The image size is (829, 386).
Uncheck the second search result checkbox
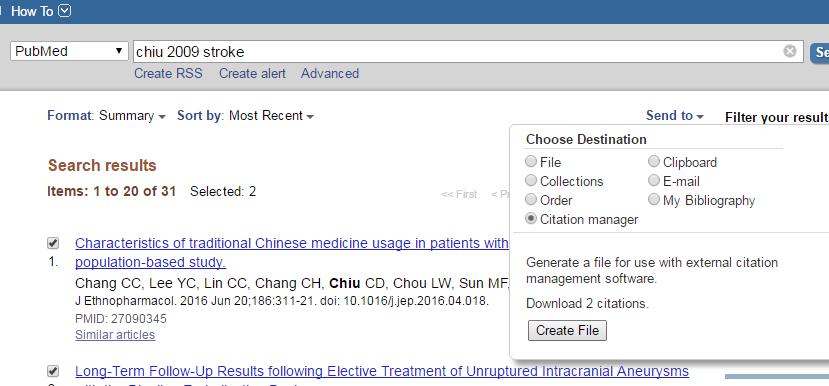(53, 371)
